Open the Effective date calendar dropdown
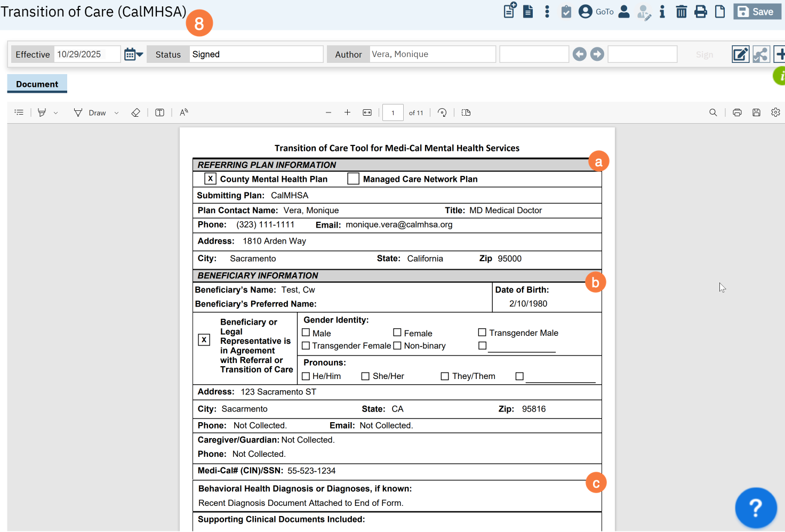Screen dimensions: 785x532 click(133, 54)
